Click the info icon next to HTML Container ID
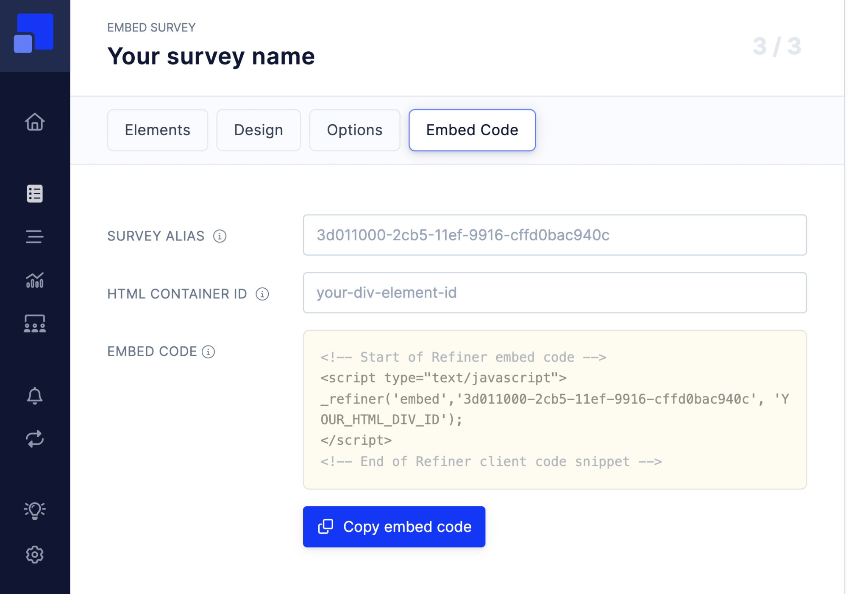The image size is (868, 594). tap(262, 294)
